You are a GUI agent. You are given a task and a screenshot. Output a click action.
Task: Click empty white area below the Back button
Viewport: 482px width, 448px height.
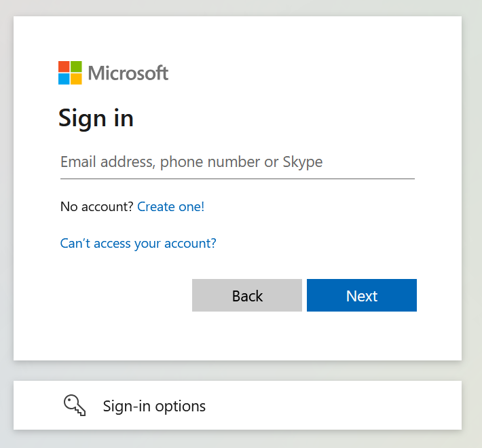[x=247, y=335]
